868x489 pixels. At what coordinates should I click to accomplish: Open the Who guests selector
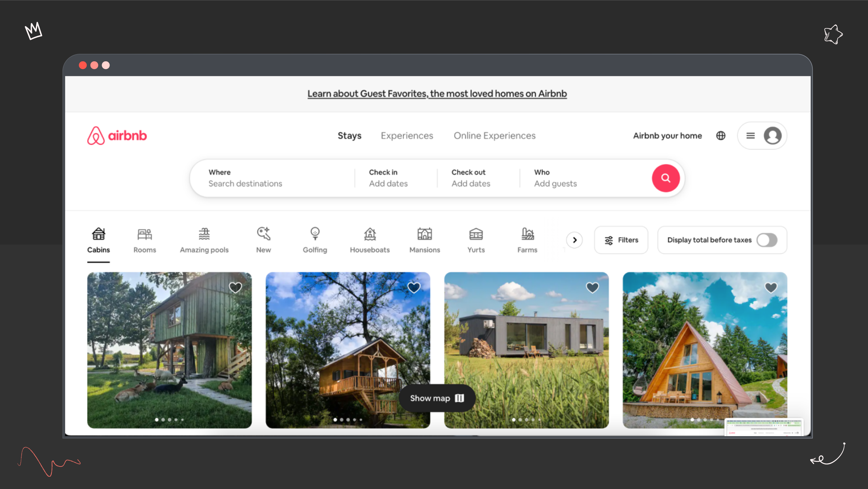(x=573, y=178)
